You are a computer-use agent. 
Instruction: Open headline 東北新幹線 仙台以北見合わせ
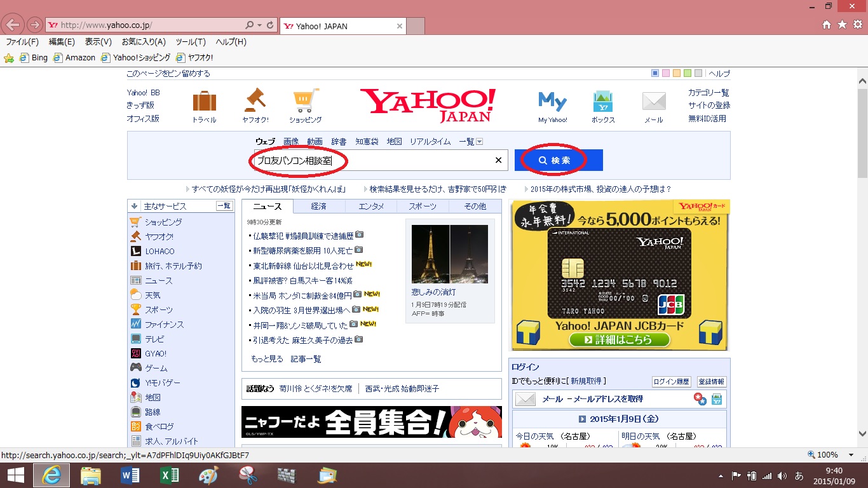[303, 266]
